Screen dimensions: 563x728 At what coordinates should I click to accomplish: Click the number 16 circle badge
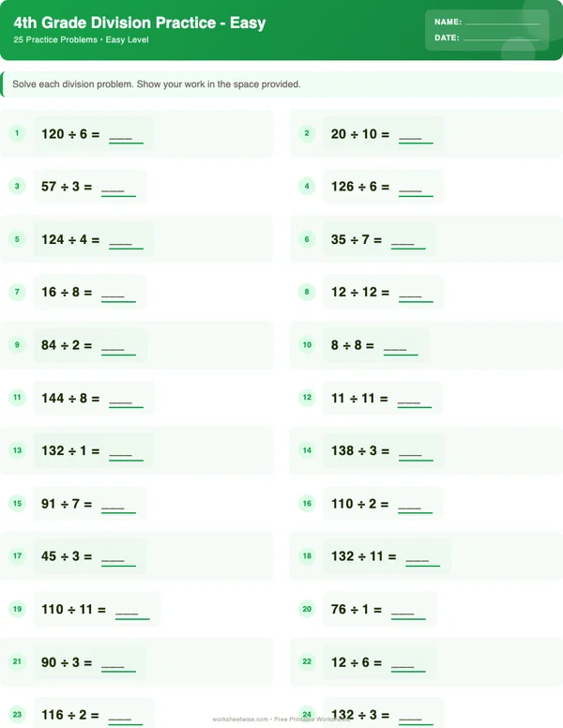[307, 504]
